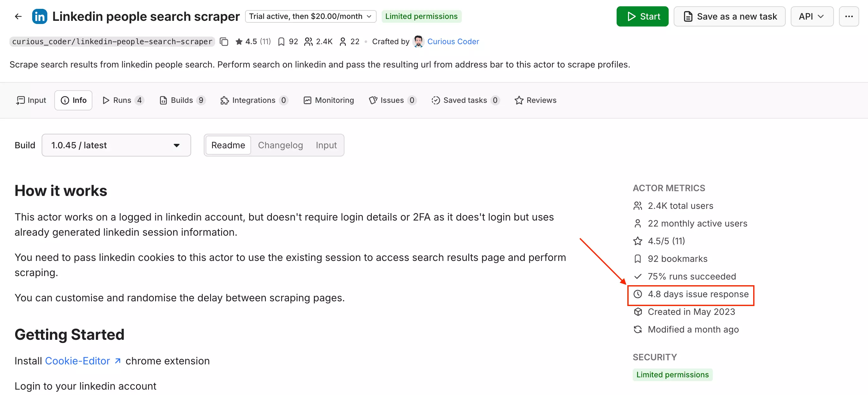Click the total users icon beside 2.4K
The width and height of the screenshot is (868, 395).
(x=308, y=41)
